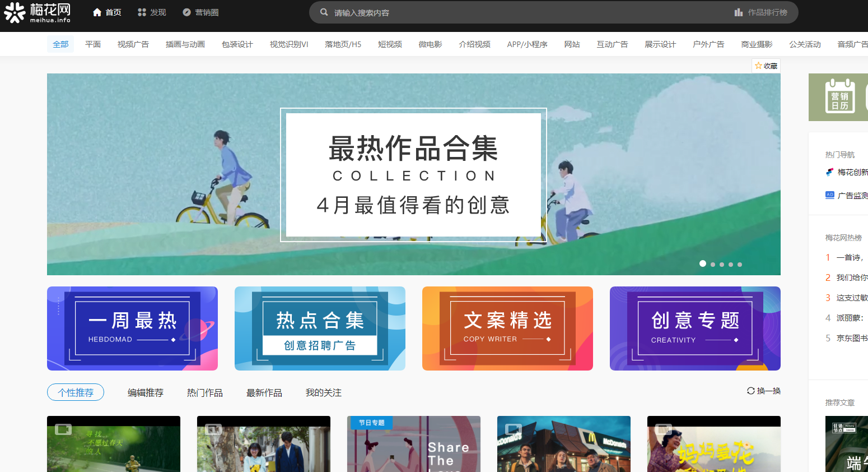Select the fifth carousel dot

coord(739,263)
